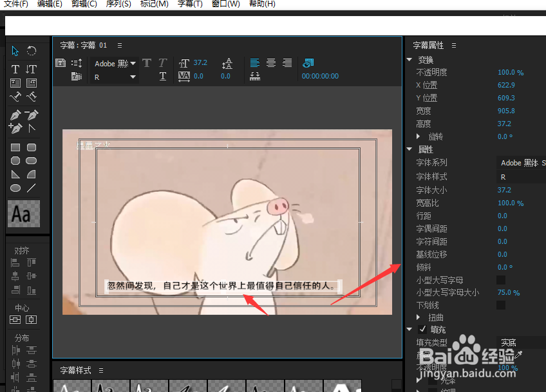Expand the 扭曲 property
This screenshot has height=392, width=546.
click(419, 317)
